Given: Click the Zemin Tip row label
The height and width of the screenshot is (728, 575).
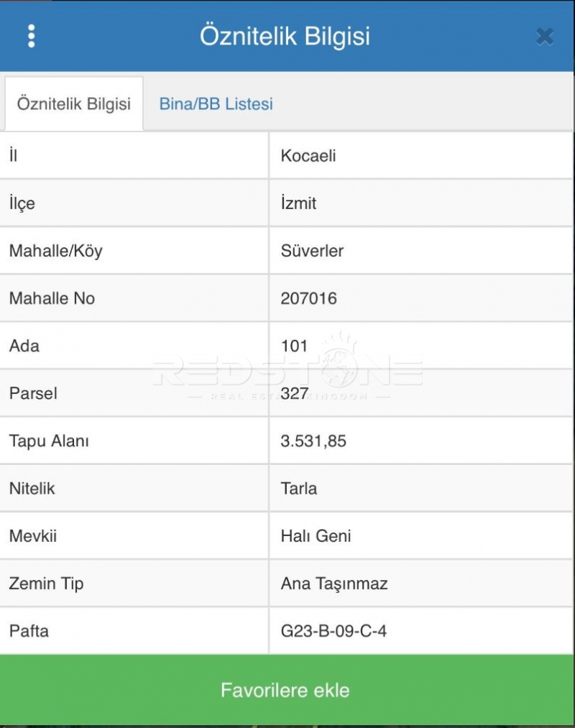Looking at the screenshot, I should [46, 583].
